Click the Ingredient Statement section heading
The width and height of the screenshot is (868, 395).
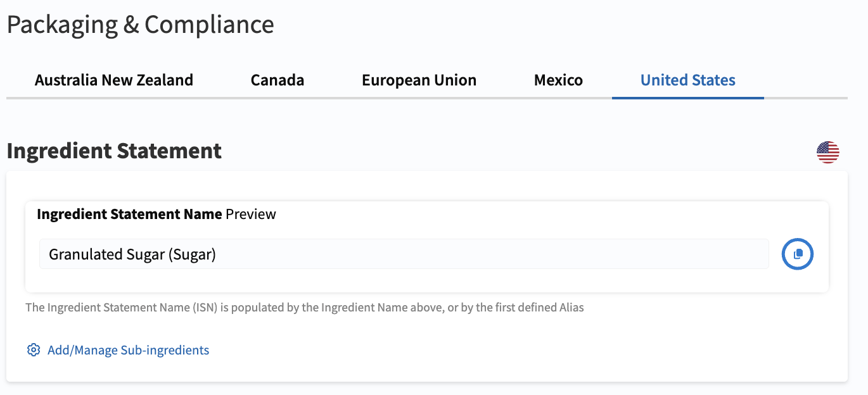pos(114,151)
